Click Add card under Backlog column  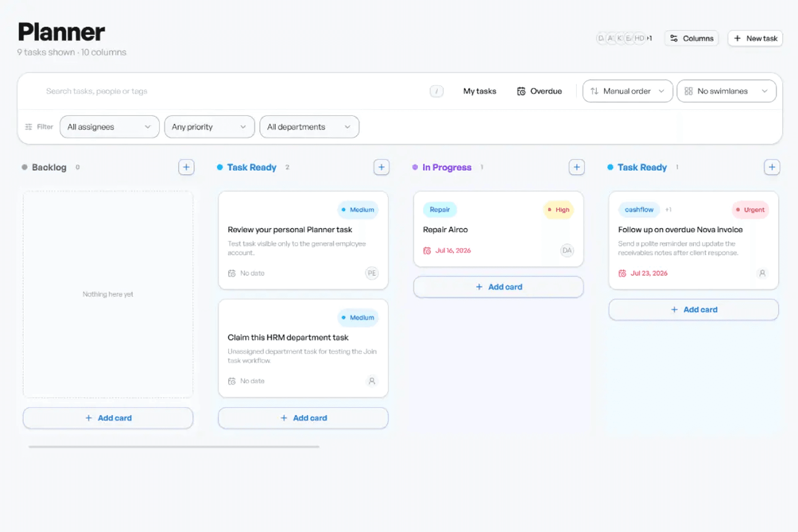108,418
